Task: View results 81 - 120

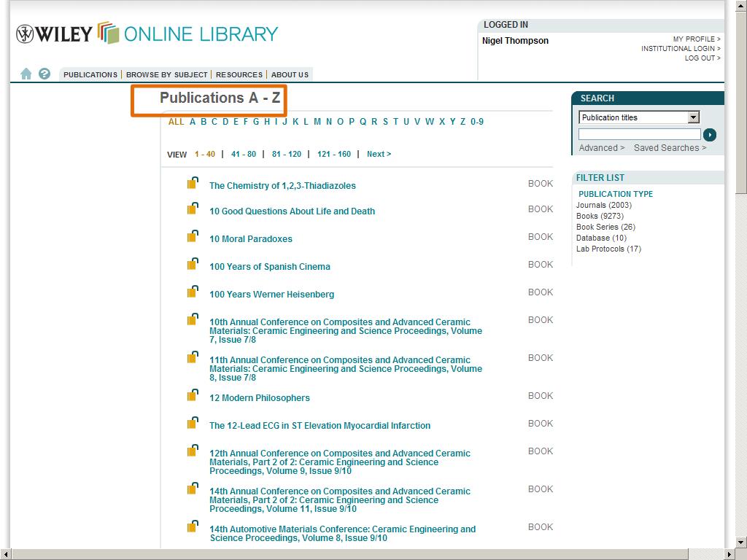Action: (287, 155)
